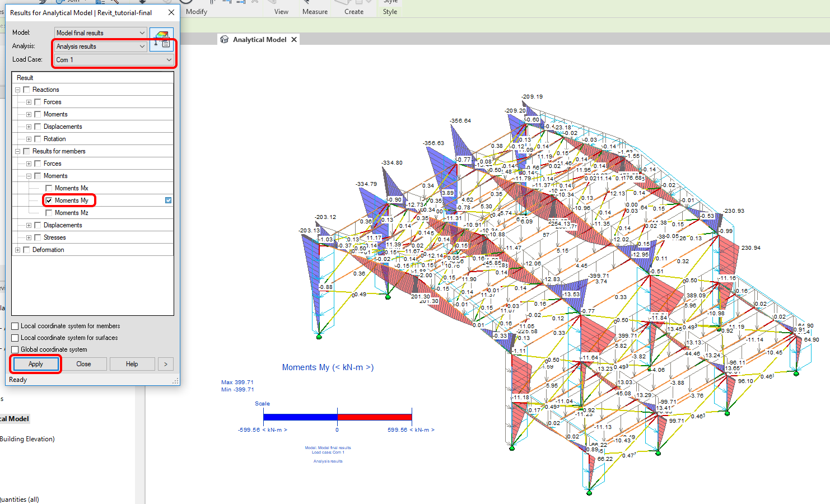Viewport: 830px width, 504px height.
Task: Tick Local coordinate system for members
Action: (15, 326)
